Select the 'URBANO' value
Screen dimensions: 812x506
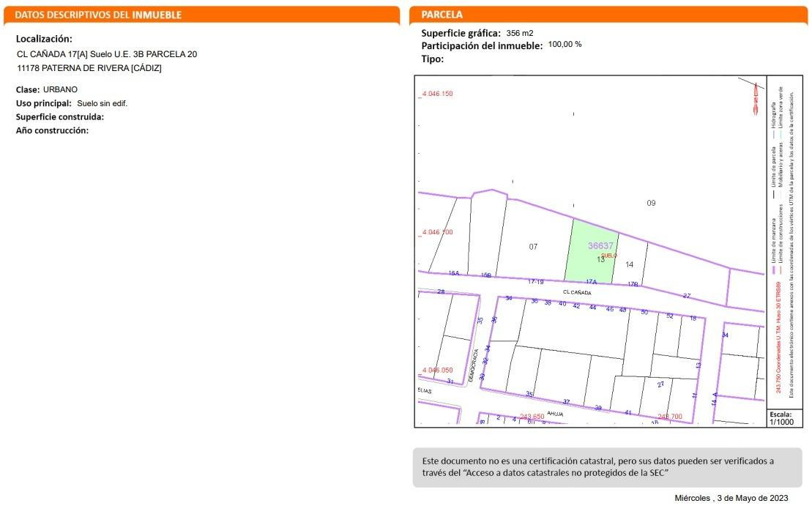coord(60,89)
